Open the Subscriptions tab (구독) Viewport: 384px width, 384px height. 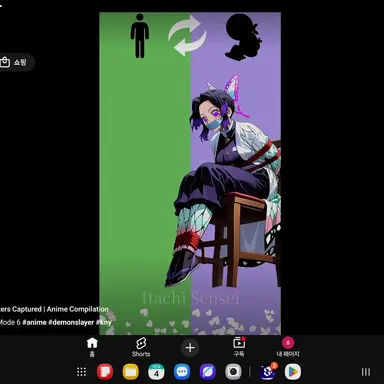(239, 347)
